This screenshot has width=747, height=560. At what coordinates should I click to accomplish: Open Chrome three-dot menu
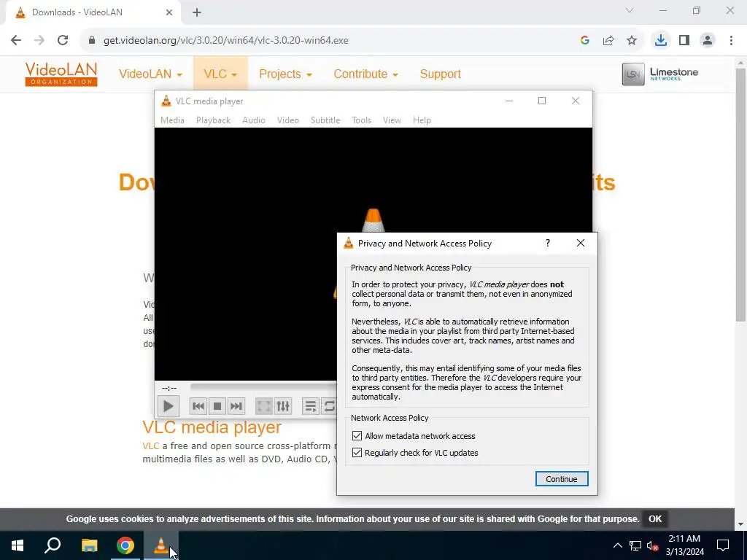coord(731,41)
